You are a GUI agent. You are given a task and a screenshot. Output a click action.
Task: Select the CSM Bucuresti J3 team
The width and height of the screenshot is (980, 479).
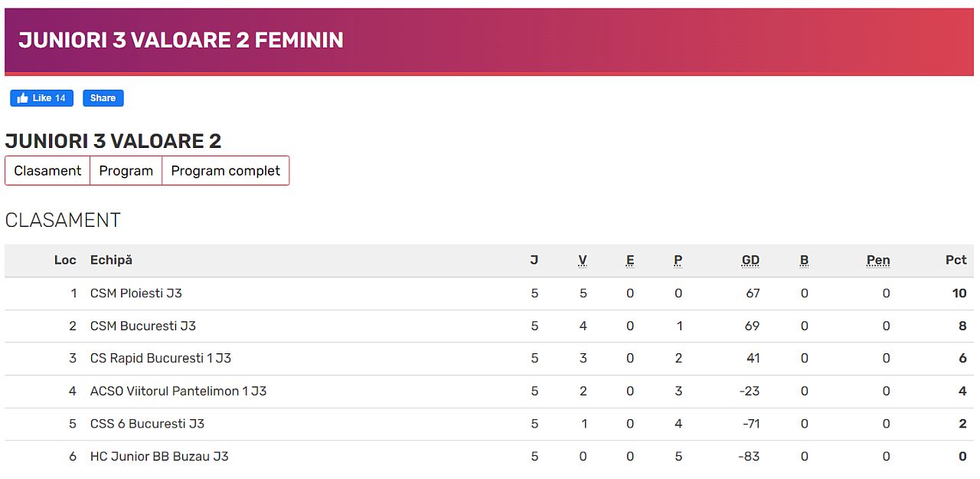(x=143, y=326)
